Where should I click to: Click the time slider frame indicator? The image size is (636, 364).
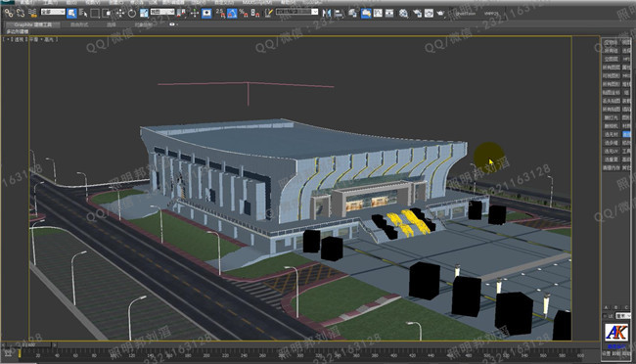[x=28, y=345]
